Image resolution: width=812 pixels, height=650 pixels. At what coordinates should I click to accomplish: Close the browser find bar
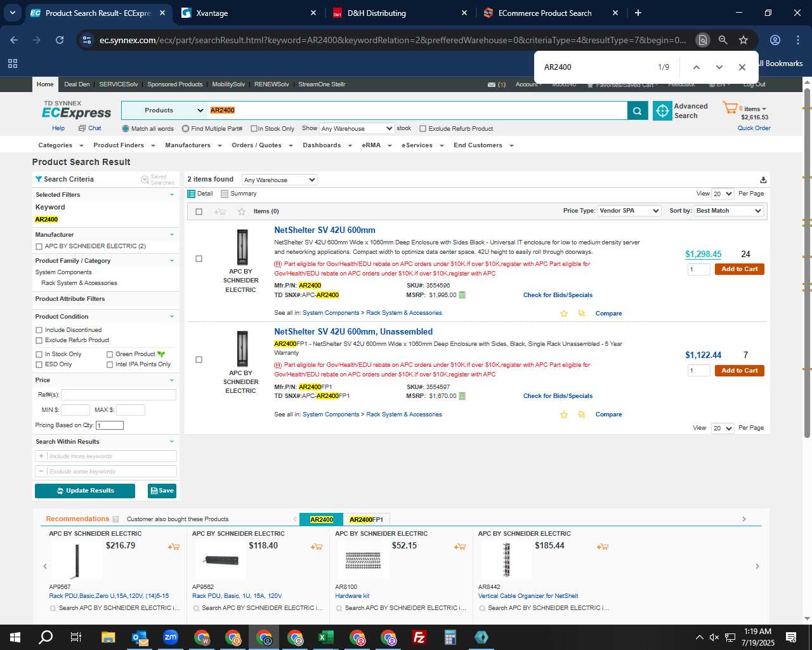coord(742,67)
